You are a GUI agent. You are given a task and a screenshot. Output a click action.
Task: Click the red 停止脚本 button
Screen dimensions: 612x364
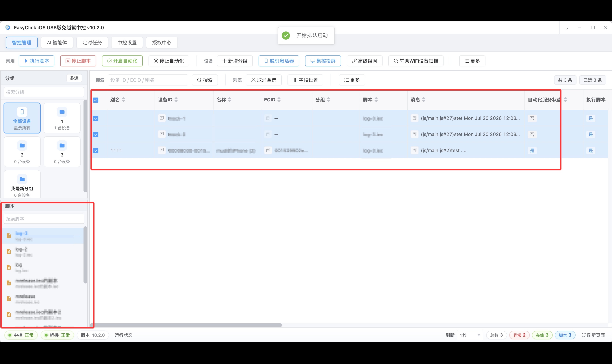tap(78, 61)
